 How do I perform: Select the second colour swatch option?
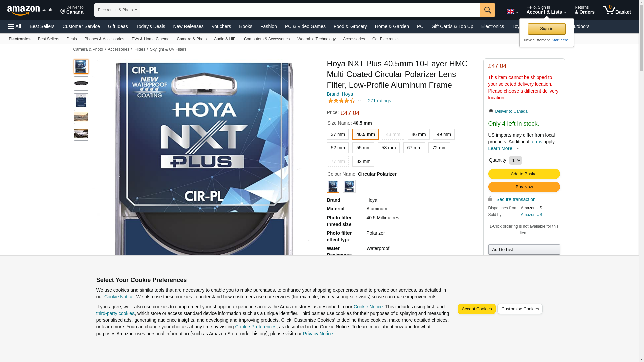click(349, 186)
